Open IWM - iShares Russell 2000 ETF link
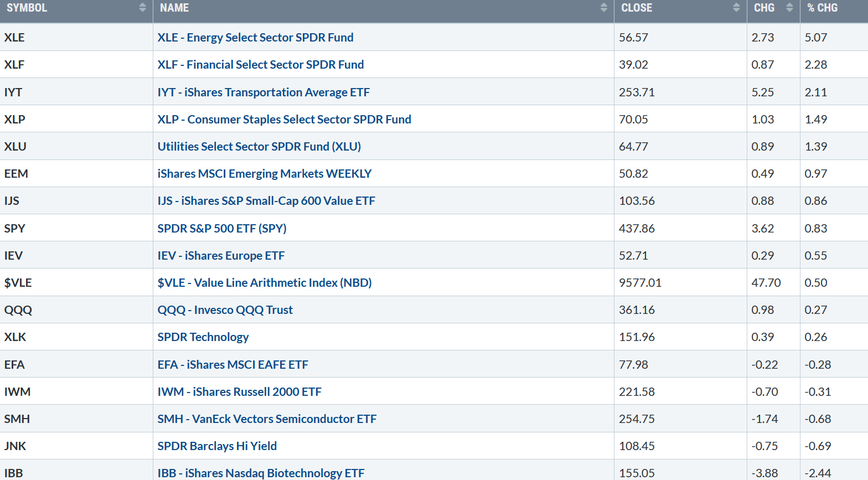 239,391
